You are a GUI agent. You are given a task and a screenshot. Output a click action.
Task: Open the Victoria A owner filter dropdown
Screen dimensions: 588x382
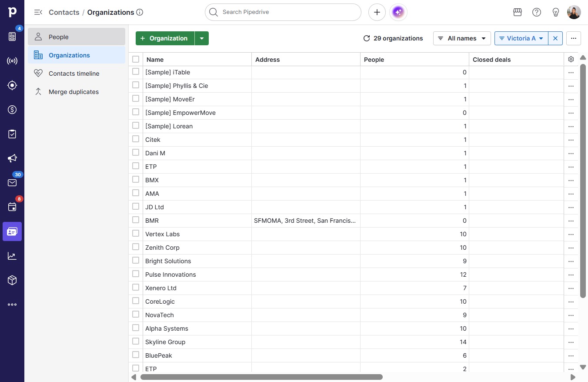(521, 38)
